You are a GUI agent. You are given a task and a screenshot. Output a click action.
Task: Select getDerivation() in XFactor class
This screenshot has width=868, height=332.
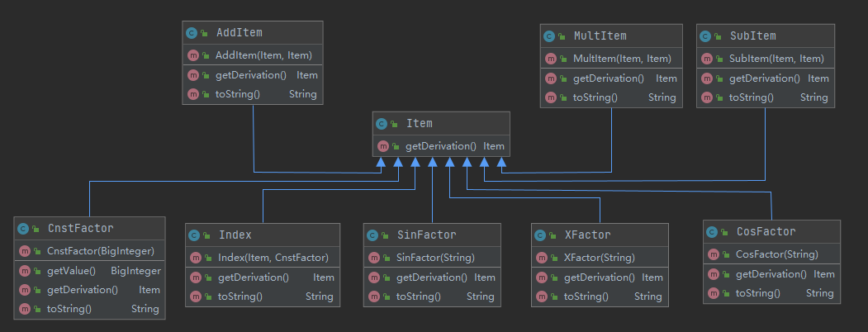tap(599, 277)
